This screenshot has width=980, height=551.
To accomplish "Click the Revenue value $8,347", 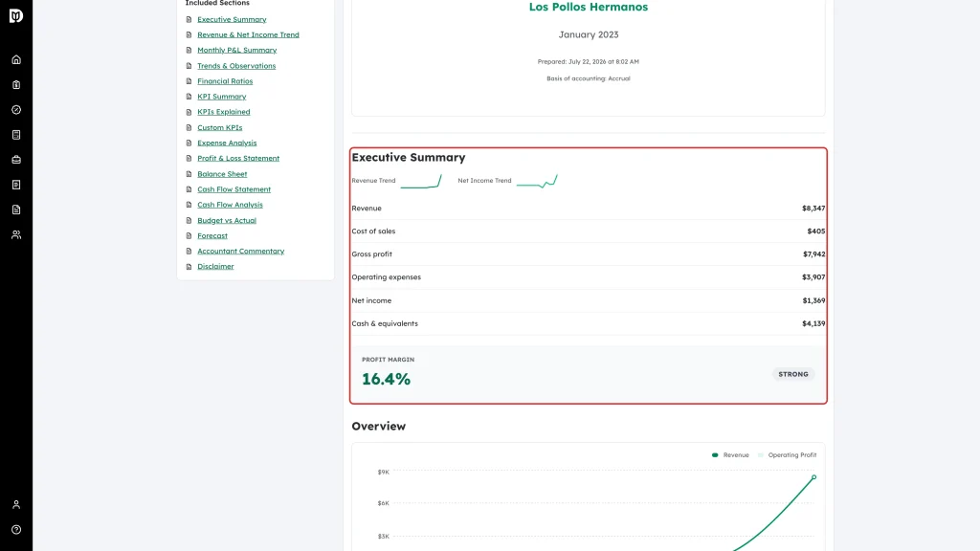I will [x=813, y=208].
